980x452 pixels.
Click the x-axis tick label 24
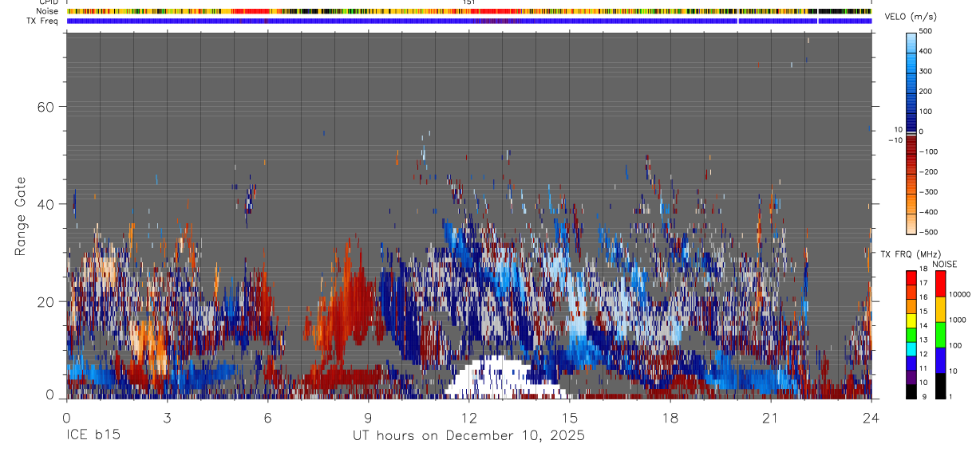click(x=871, y=417)
